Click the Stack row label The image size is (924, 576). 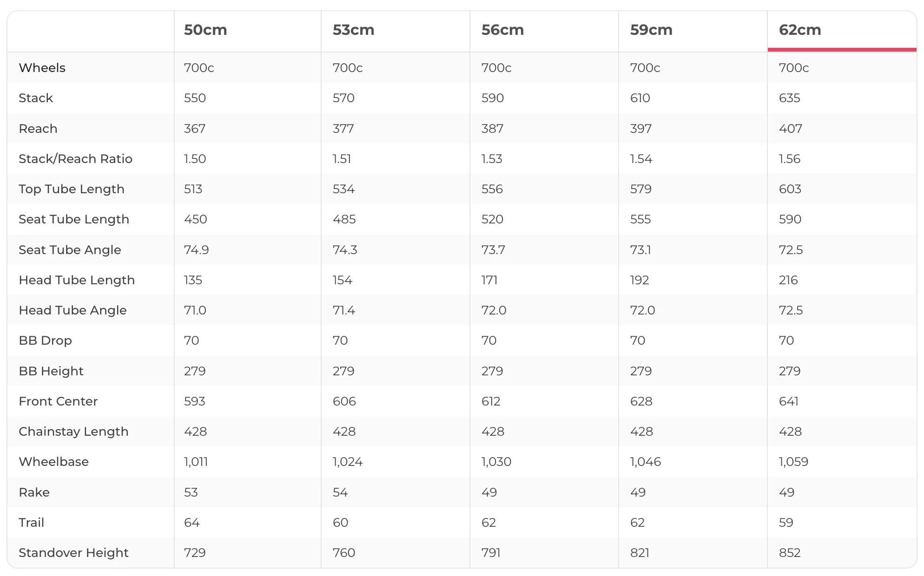36,98
